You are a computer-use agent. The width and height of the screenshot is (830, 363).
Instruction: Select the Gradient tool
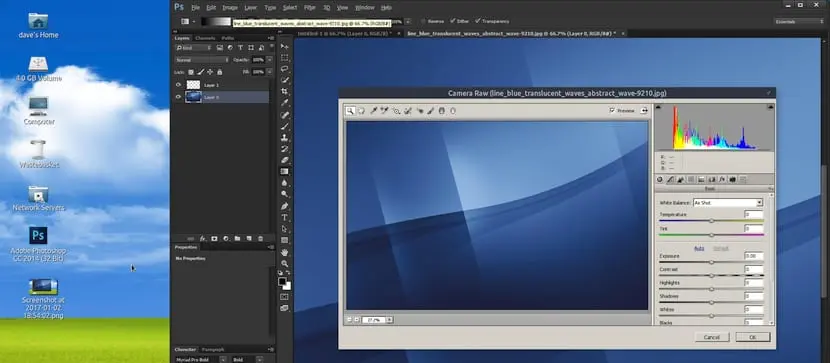[285, 171]
